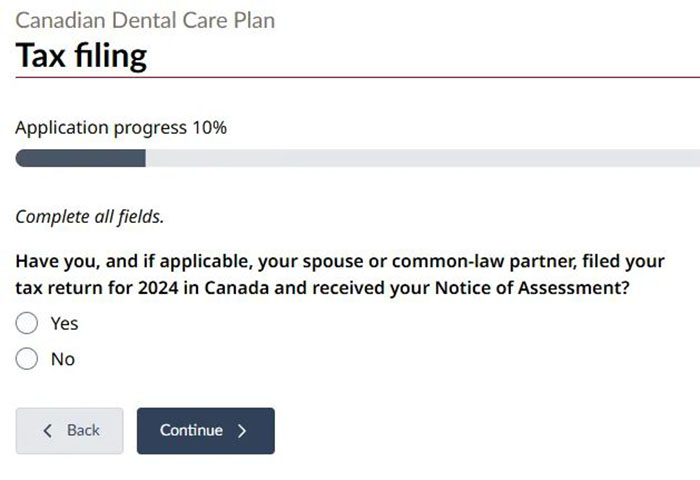
Task: Click the Complete all fields instruction
Action: click(89, 216)
